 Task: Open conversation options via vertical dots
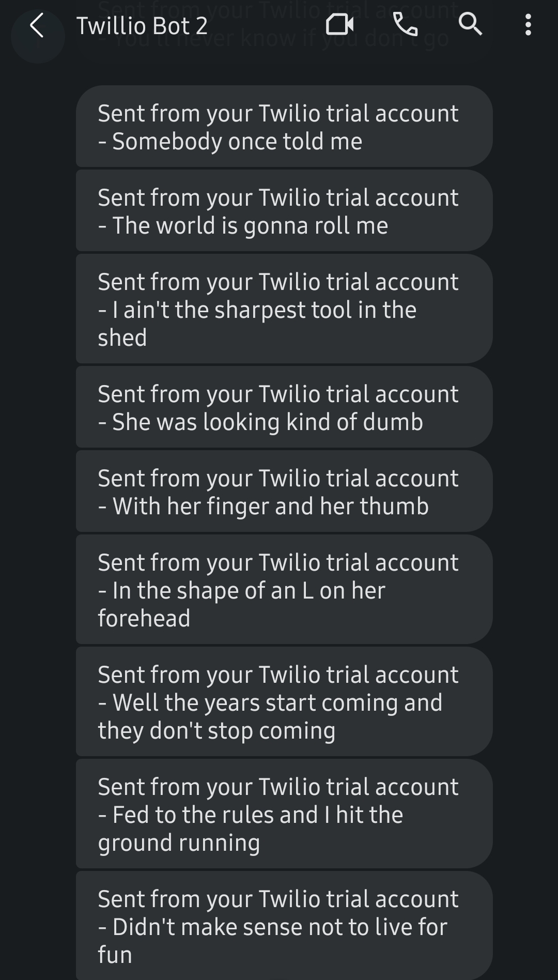528,25
